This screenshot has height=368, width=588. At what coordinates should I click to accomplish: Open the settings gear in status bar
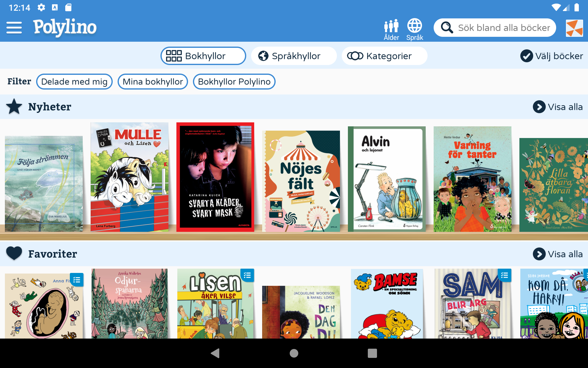point(41,7)
